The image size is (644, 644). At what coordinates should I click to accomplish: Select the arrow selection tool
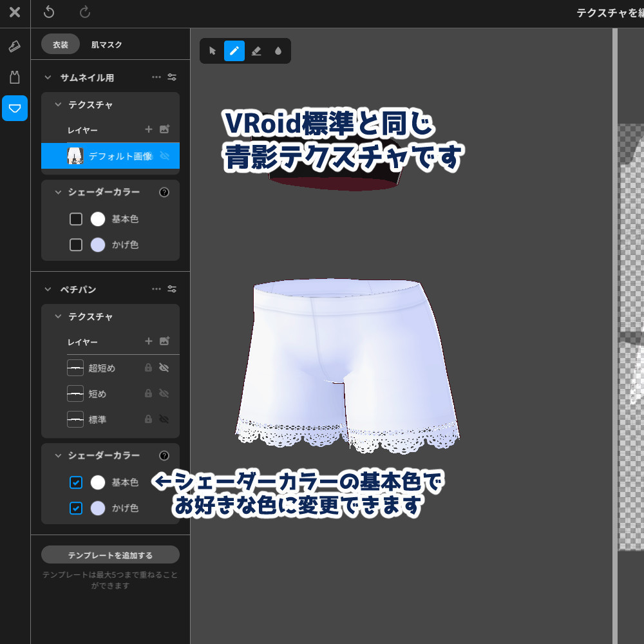(x=213, y=51)
